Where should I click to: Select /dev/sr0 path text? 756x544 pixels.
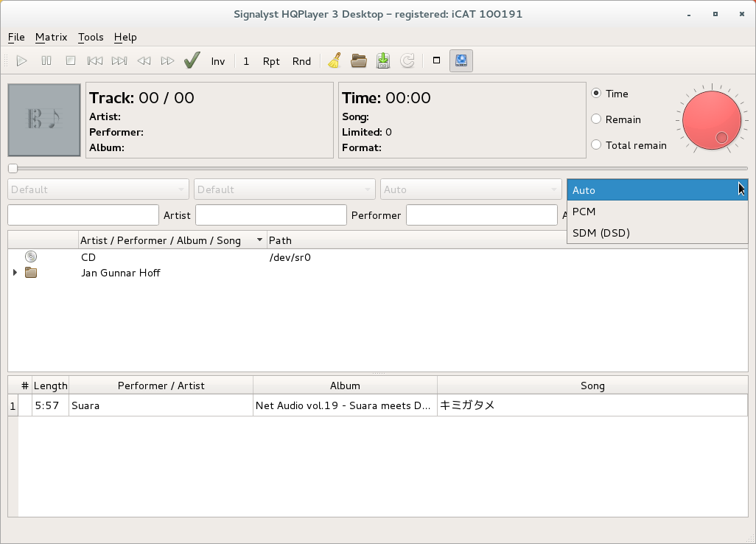[290, 257]
